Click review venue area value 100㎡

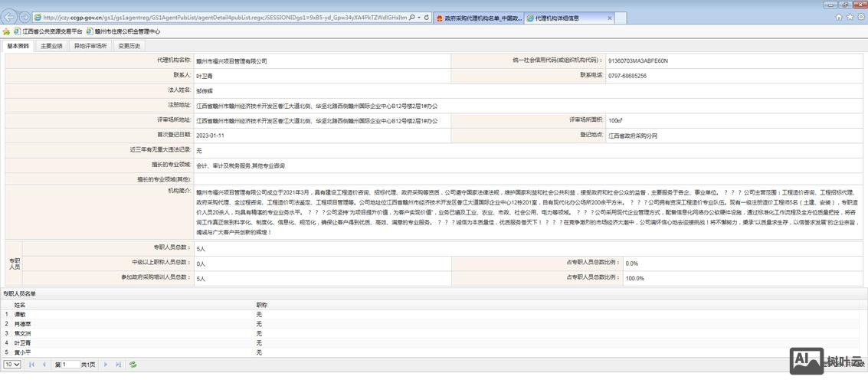tap(616, 121)
